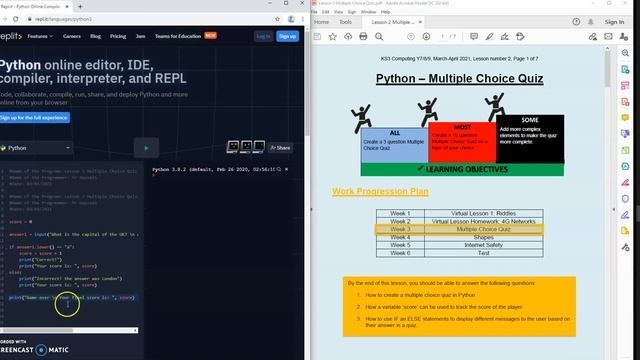
Task: Close the Lesson 2 Multiple document tab
Action: point(420,22)
